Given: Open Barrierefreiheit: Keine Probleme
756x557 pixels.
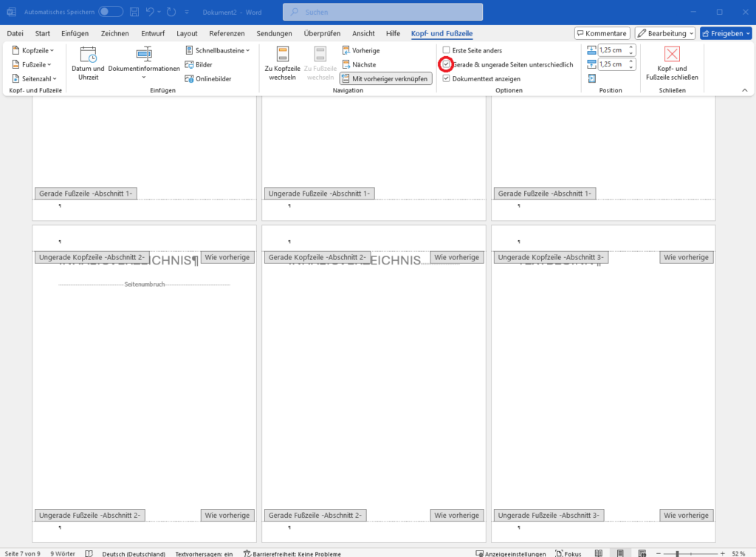Looking at the screenshot, I should click(292, 553).
